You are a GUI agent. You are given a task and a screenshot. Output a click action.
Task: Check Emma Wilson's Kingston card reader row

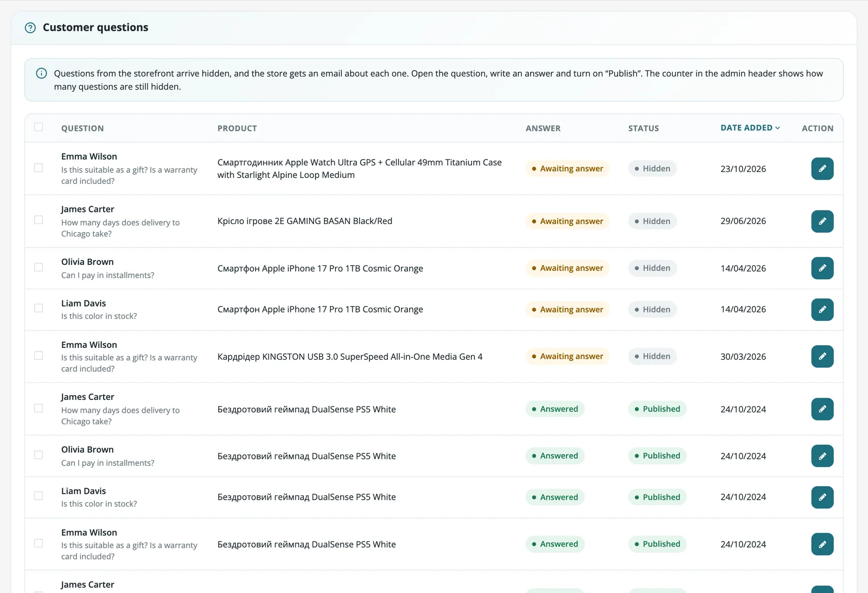pyautogui.click(x=39, y=356)
